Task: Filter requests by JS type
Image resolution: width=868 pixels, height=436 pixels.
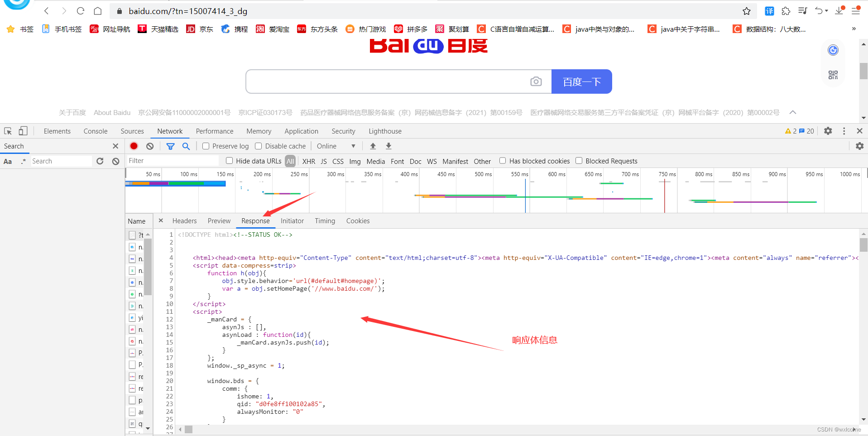Action: pyautogui.click(x=324, y=161)
